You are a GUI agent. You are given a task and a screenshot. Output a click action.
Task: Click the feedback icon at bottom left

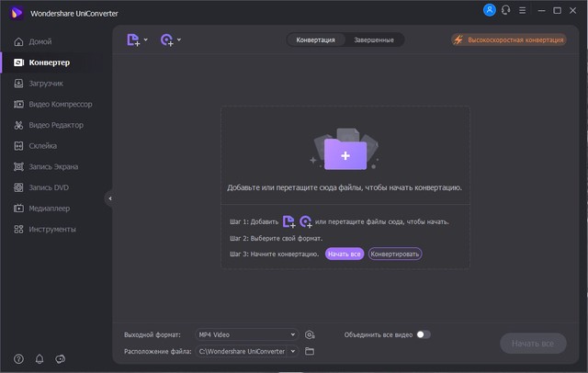pos(61,358)
